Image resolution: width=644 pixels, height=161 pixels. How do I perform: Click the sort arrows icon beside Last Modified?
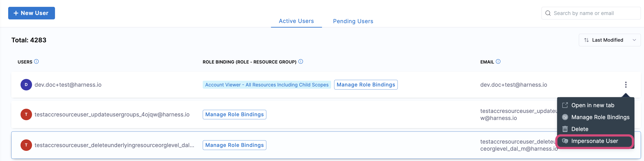pyautogui.click(x=586, y=40)
